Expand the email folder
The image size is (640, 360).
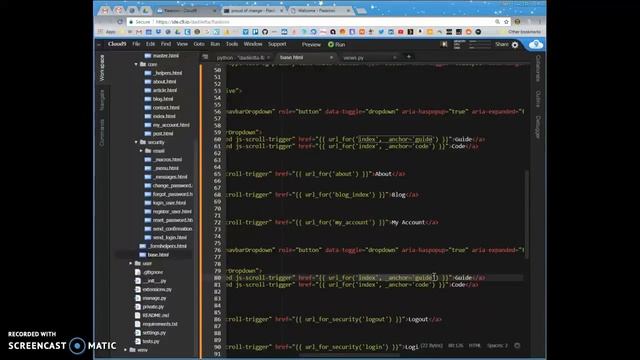coord(141,151)
